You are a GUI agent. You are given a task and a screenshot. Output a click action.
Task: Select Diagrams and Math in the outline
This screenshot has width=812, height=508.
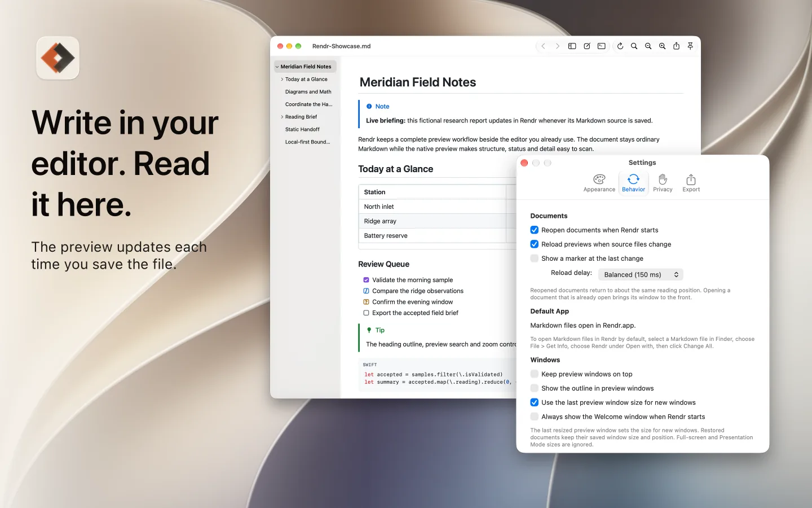[308, 91]
